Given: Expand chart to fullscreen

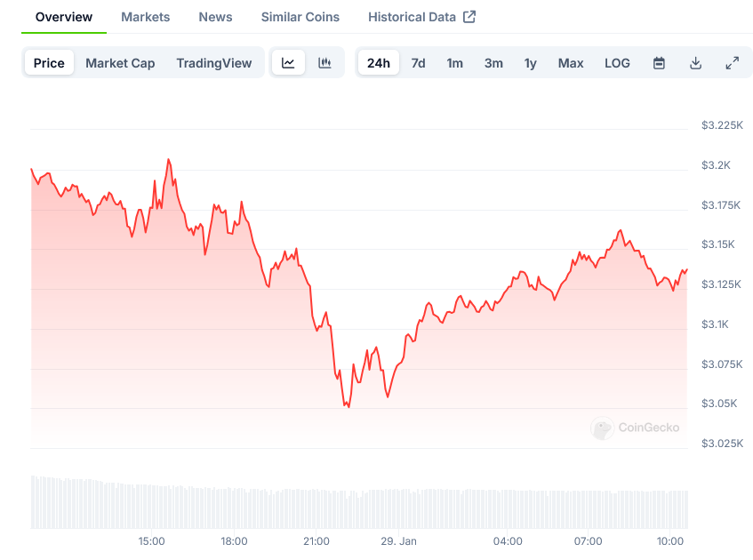Looking at the screenshot, I should tap(732, 63).
